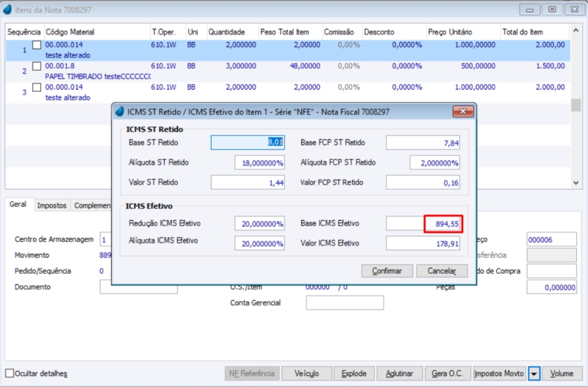Click the items grid scroll-down arrow
Viewport: 588px width, 387px height.
(576, 182)
